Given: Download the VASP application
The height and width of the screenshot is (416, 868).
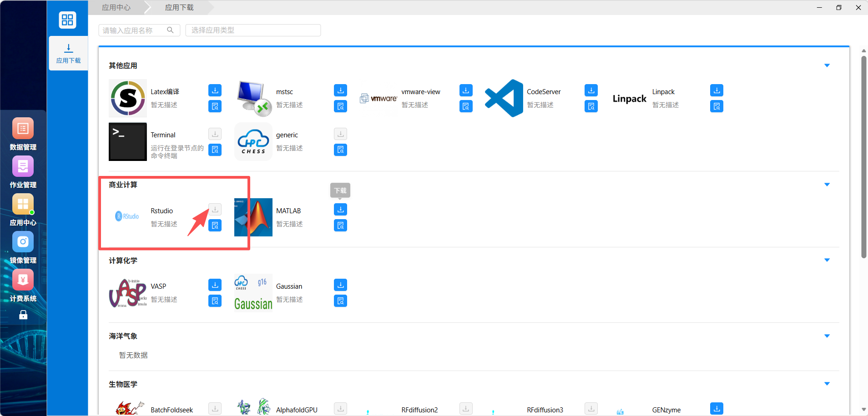Looking at the screenshot, I should [215, 285].
